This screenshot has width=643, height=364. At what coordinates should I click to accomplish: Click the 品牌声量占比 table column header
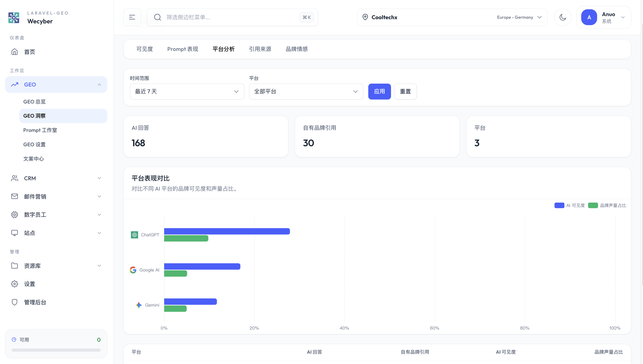click(609, 352)
